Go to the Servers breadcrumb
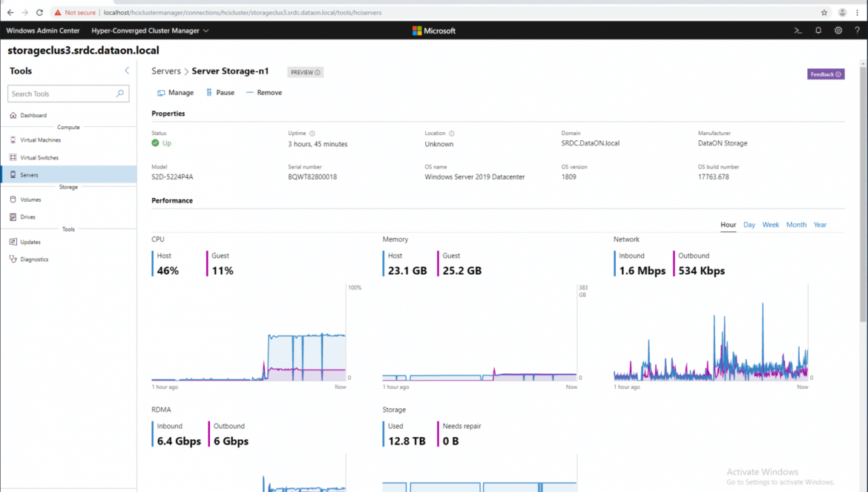The width and height of the screenshot is (868, 492). pyautogui.click(x=166, y=70)
